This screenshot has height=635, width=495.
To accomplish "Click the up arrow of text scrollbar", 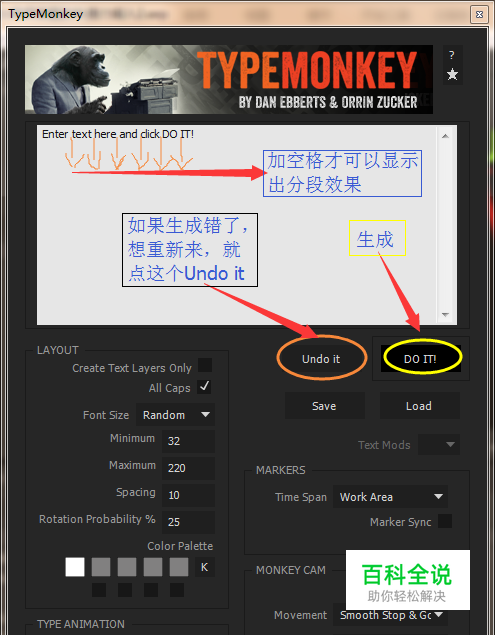I will pos(446,136).
